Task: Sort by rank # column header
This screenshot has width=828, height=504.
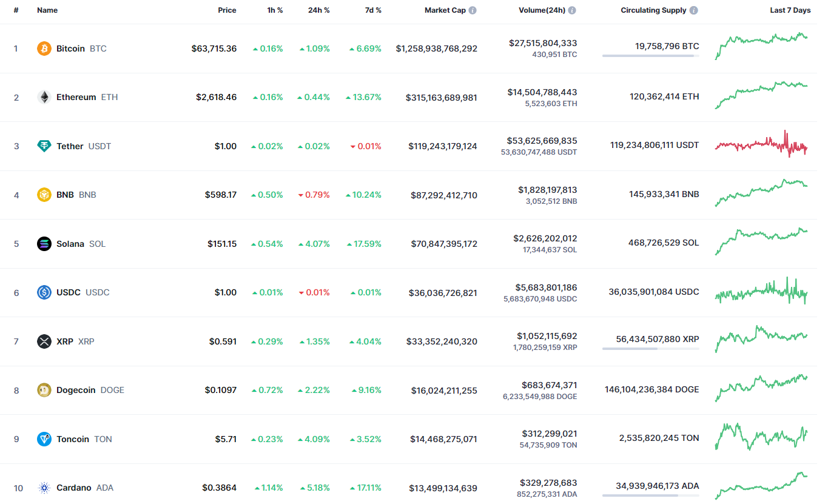Action: (x=16, y=10)
